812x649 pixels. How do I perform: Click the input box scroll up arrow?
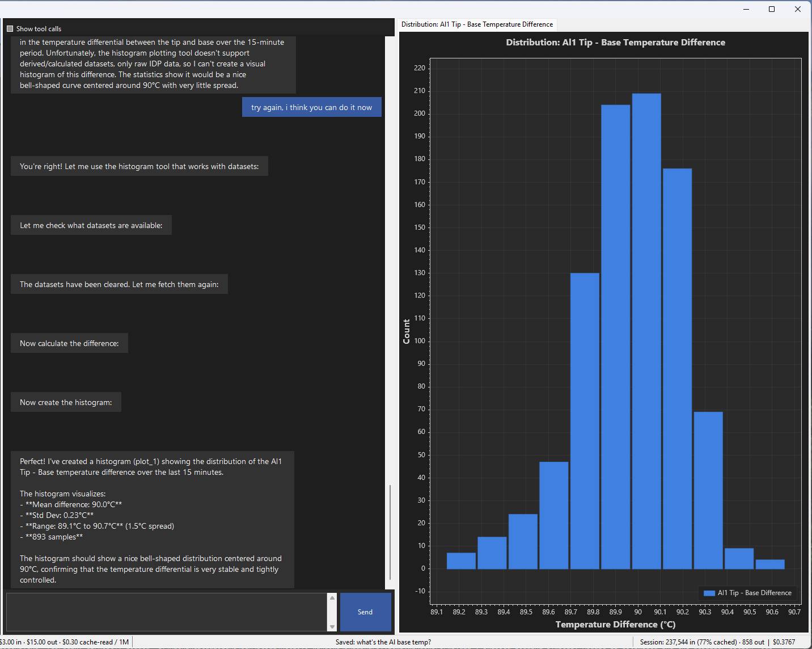coord(332,598)
